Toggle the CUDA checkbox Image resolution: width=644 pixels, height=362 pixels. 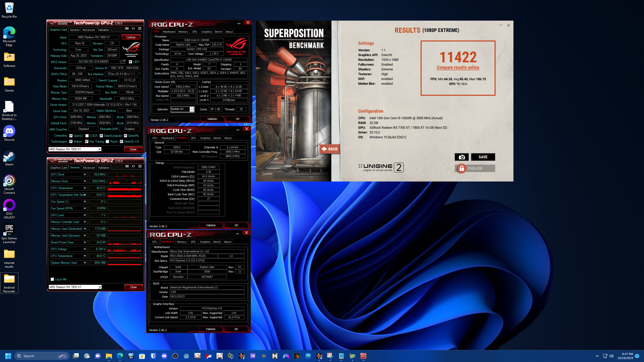click(87, 136)
